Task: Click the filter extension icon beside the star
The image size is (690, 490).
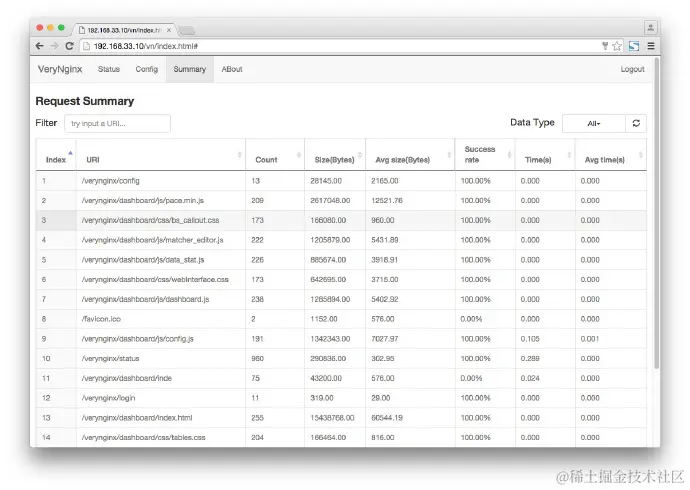Action: pos(605,46)
